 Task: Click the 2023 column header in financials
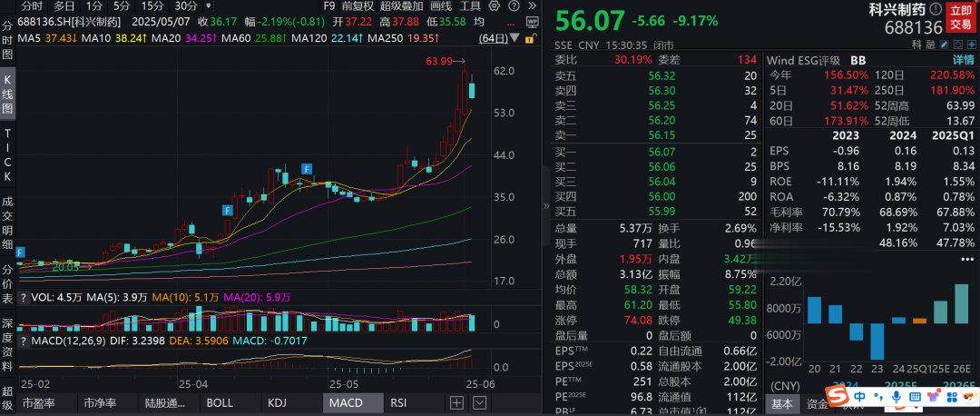[847, 135]
